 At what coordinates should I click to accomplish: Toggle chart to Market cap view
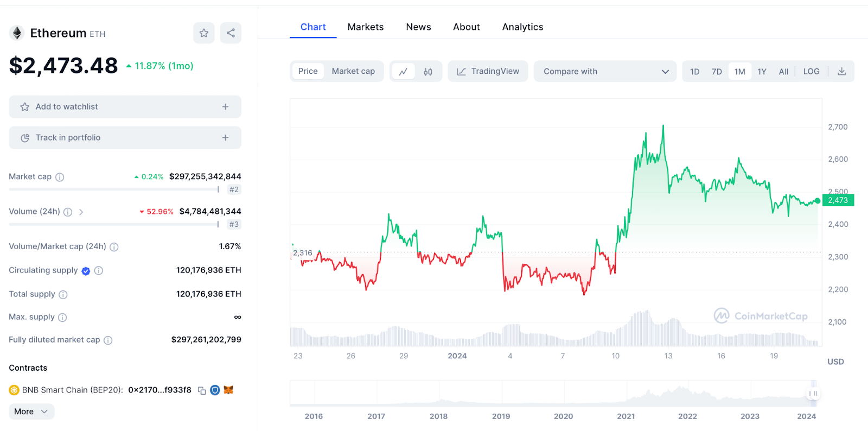pos(353,71)
